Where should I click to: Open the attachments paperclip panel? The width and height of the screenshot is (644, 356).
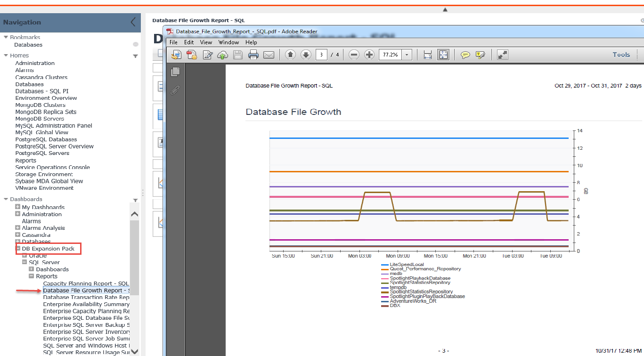point(175,90)
